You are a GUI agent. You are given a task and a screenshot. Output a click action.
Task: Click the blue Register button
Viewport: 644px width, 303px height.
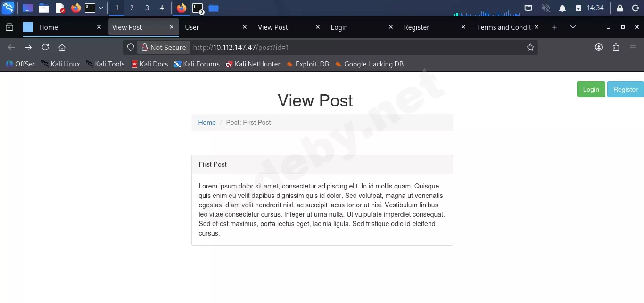pos(626,90)
